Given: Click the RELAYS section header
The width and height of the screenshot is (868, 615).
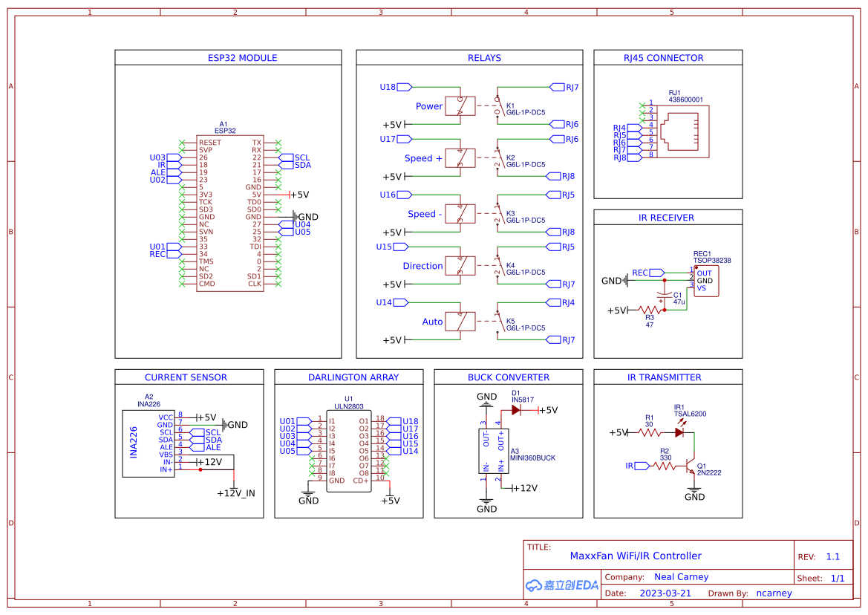Looking at the screenshot, I should [484, 57].
